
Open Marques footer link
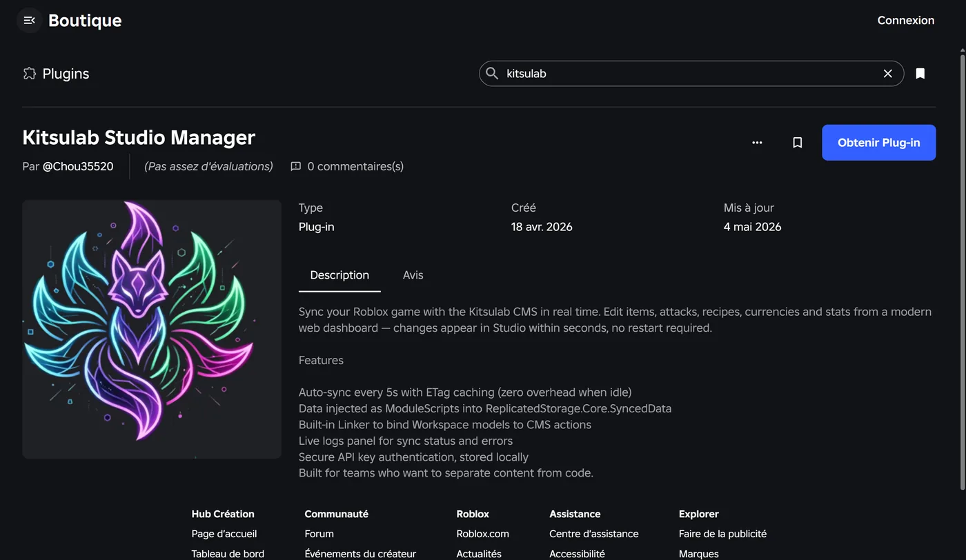click(x=698, y=554)
